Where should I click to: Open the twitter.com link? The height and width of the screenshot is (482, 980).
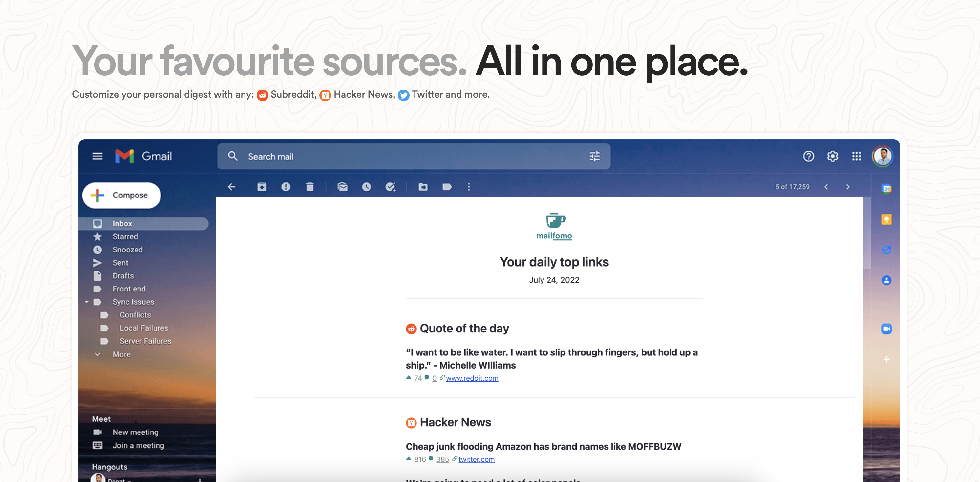(476, 459)
